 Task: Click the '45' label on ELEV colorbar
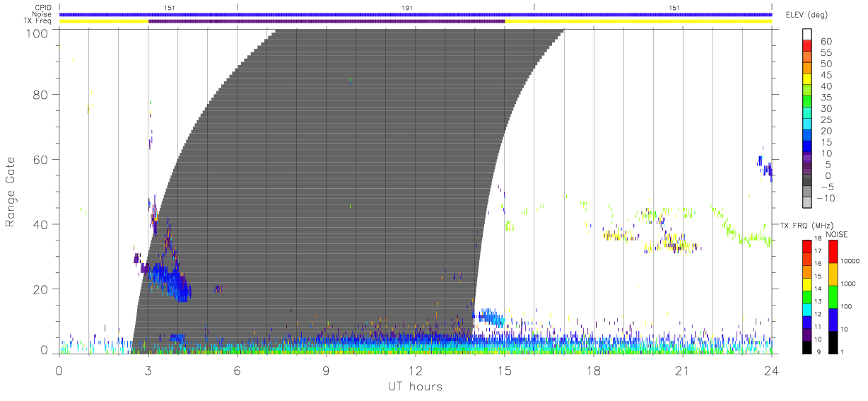pos(826,76)
